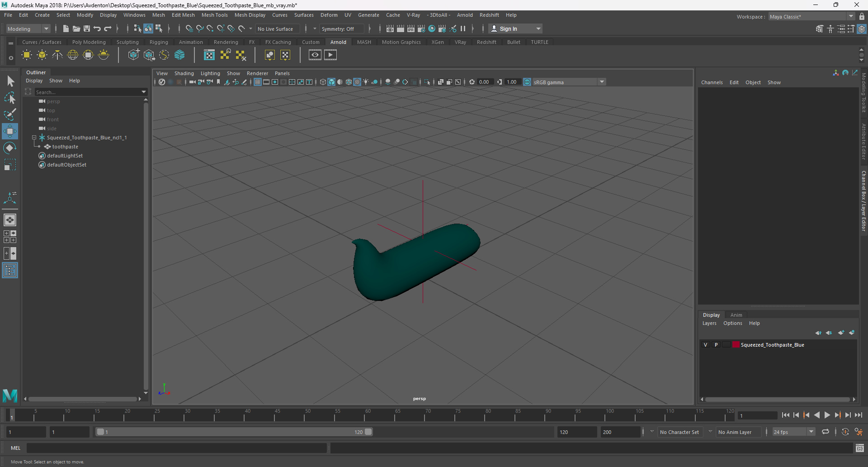Collapse the Squeezed_Toothpaste_Blue_ncl1_1 node
The height and width of the screenshot is (467, 868).
pyautogui.click(x=34, y=138)
